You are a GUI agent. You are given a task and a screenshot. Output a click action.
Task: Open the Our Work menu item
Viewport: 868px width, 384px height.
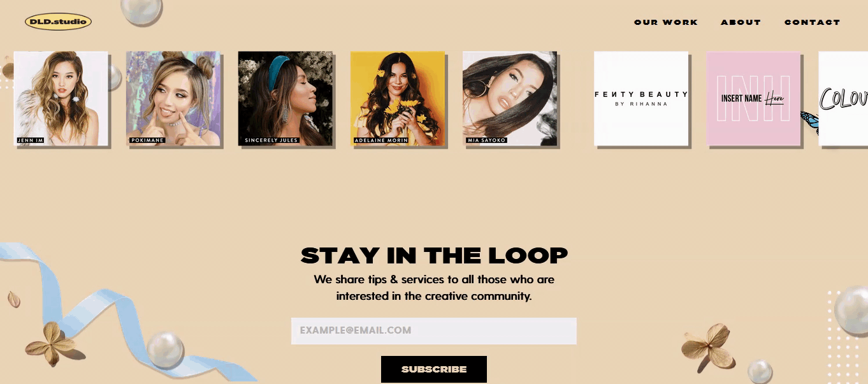(666, 22)
